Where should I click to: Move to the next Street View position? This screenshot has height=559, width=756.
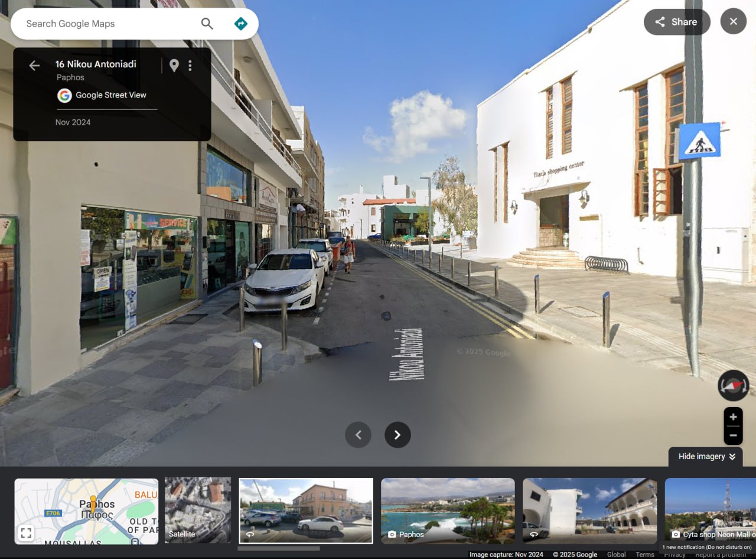[x=397, y=435]
